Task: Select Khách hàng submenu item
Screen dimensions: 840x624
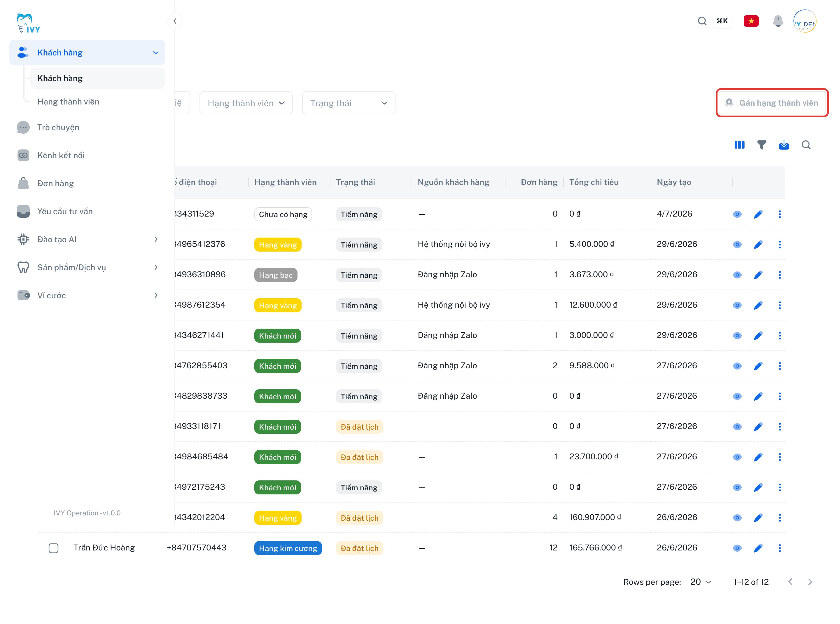Action: [97, 78]
